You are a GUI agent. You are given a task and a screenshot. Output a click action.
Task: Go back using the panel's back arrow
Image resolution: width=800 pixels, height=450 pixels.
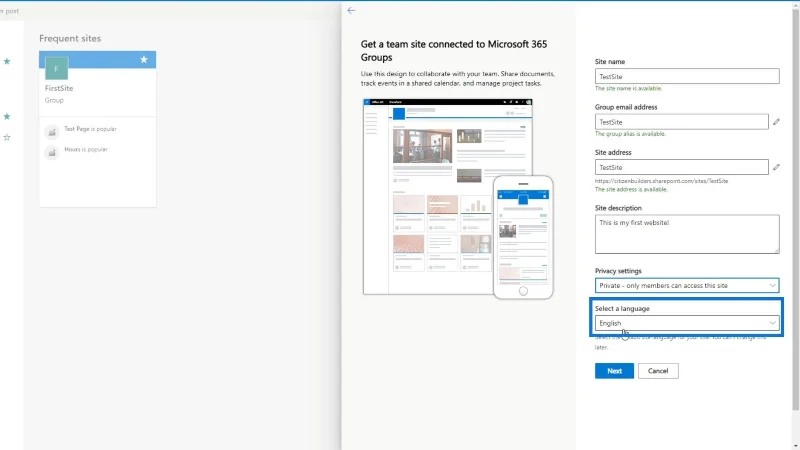coord(351,10)
